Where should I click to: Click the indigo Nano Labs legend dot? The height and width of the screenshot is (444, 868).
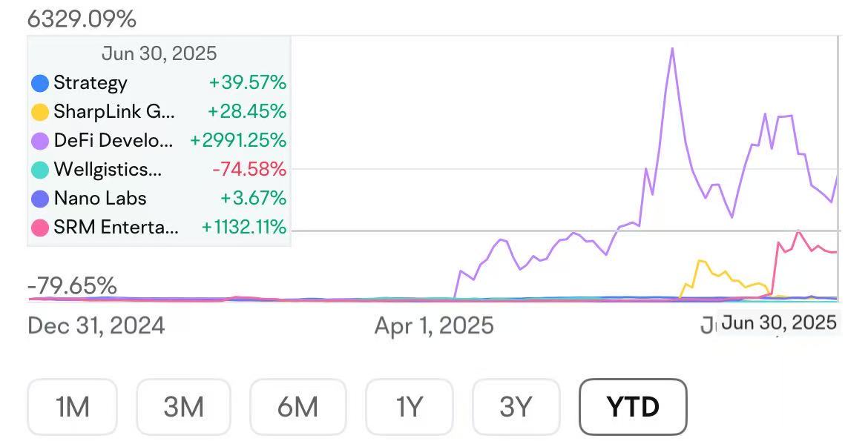coord(40,199)
